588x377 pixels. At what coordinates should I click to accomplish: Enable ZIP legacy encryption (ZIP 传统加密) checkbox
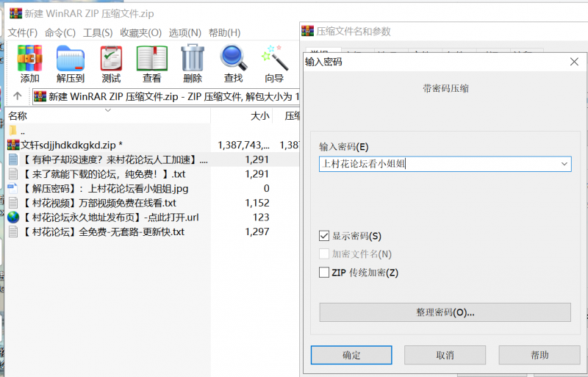point(324,273)
